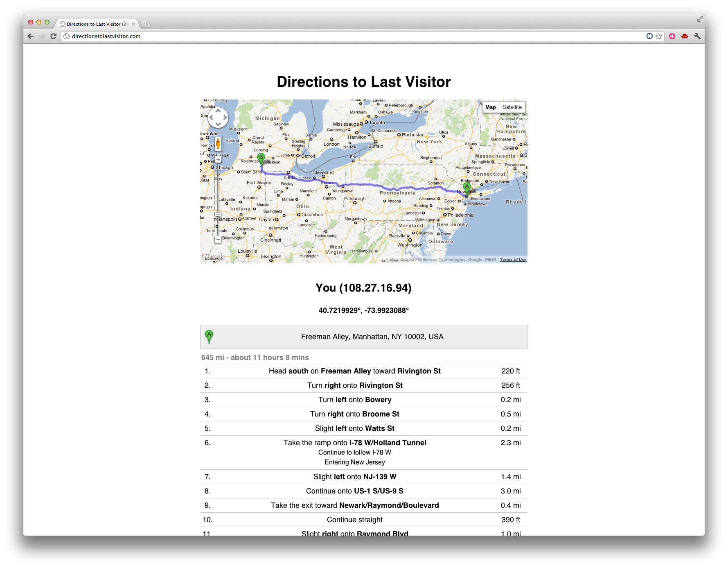Open the pink plus extension icon
The height and width of the screenshot is (568, 728).
[672, 36]
